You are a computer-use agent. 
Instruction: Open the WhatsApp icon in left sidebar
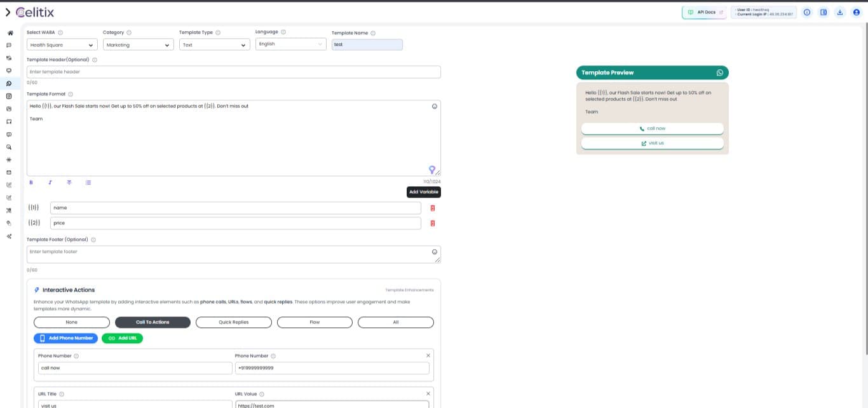click(x=9, y=83)
